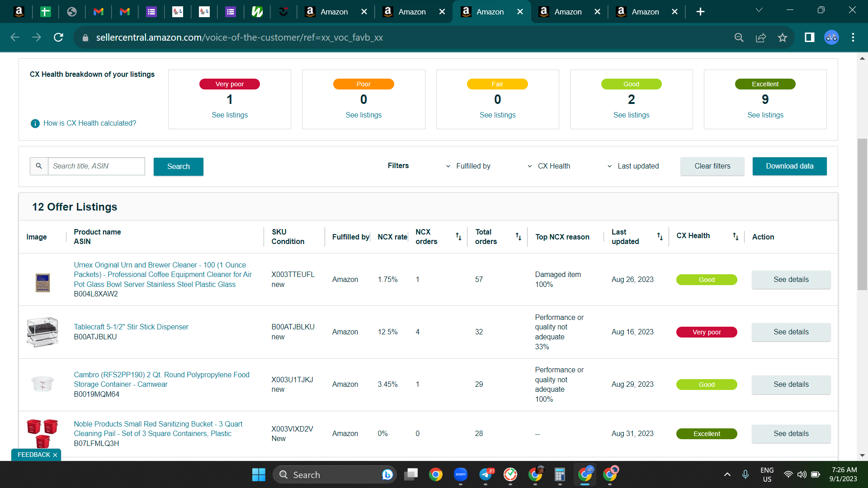Open the Chrome profile avatar
The height and width of the screenshot is (488, 868).
[x=831, y=38]
